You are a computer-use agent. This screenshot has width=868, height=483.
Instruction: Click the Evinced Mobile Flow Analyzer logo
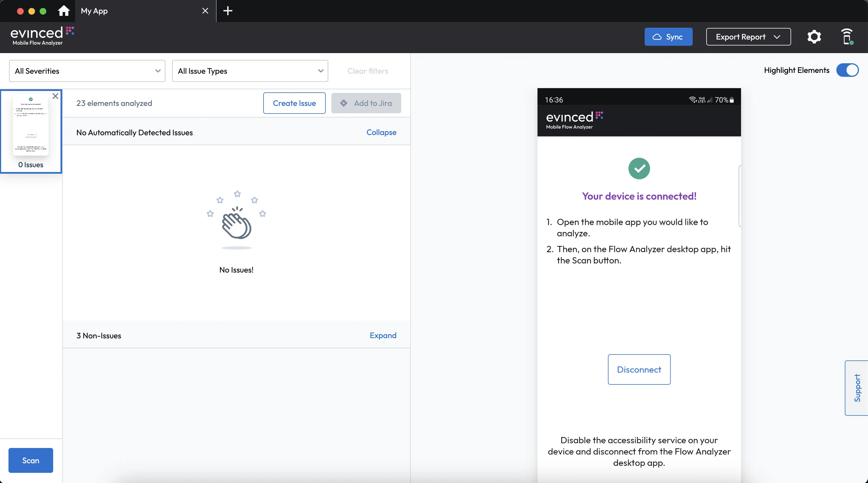(x=42, y=36)
